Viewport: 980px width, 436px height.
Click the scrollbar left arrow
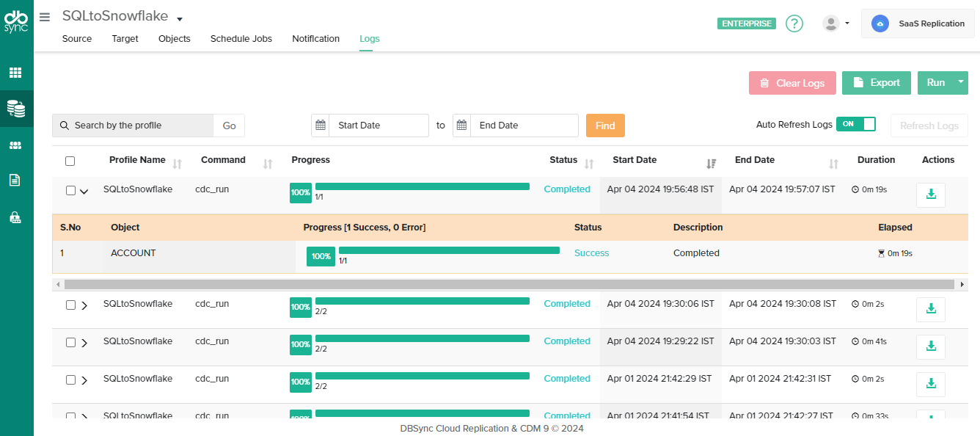[57, 284]
